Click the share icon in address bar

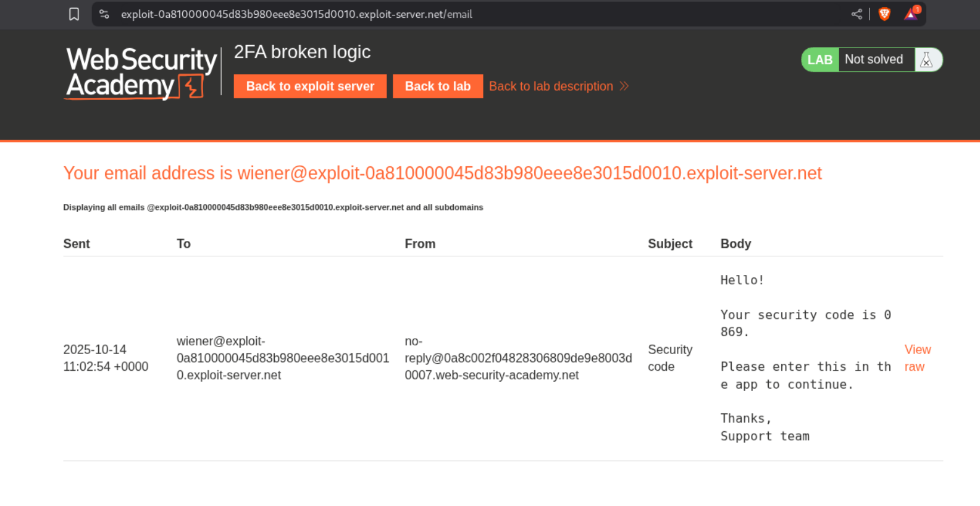click(856, 14)
